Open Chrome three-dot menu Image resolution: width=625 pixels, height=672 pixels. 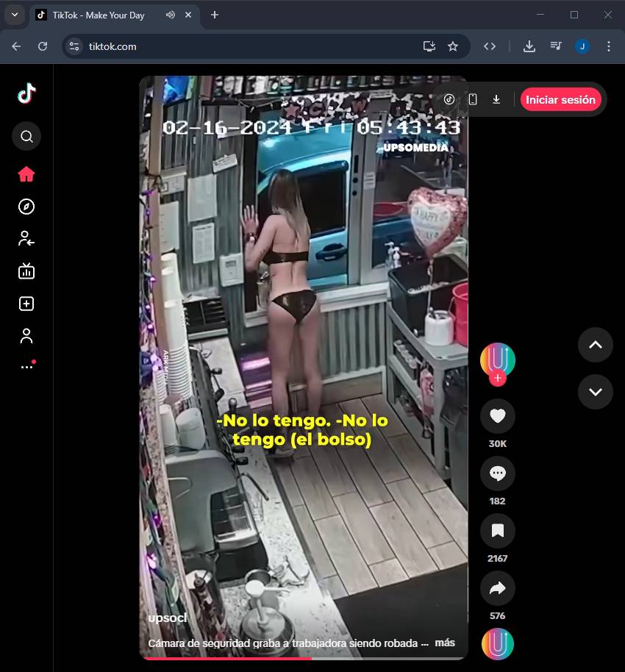(608, 46)
